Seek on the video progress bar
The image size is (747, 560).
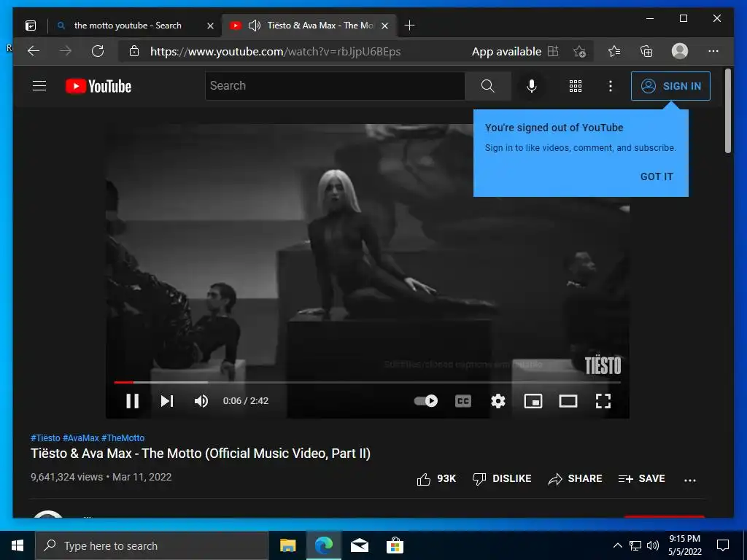coord(368,382)
